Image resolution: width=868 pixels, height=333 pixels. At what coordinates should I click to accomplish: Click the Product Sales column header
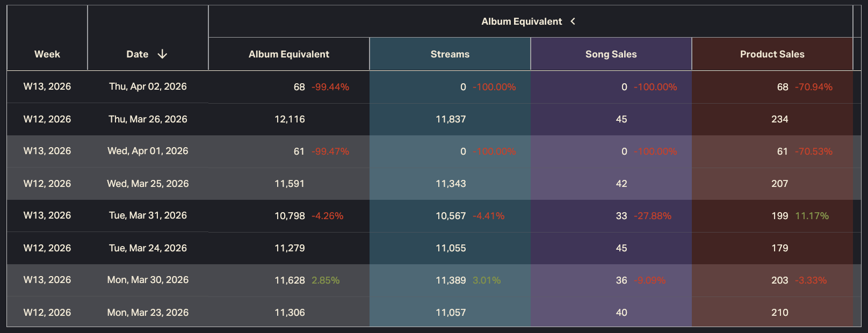click(772, 54)
